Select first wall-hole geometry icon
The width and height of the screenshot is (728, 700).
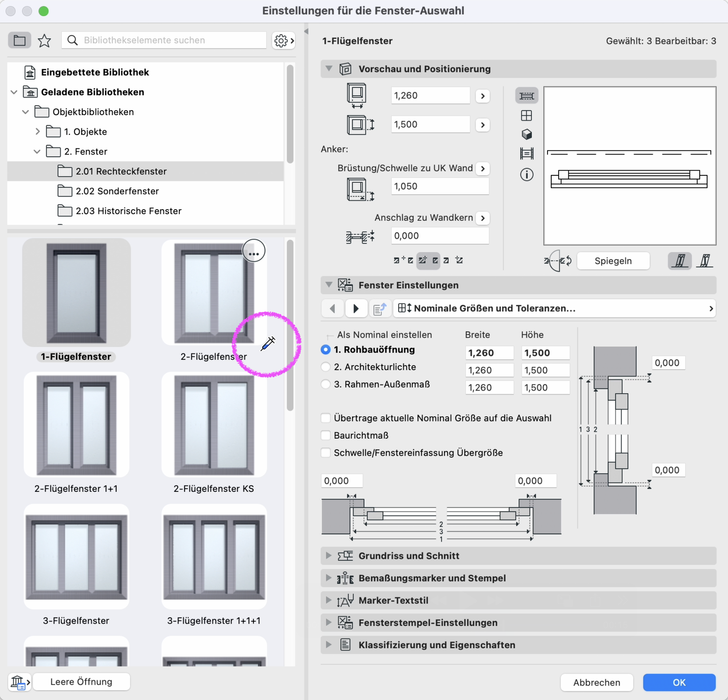pyautogui.click(x=680, y=261)
